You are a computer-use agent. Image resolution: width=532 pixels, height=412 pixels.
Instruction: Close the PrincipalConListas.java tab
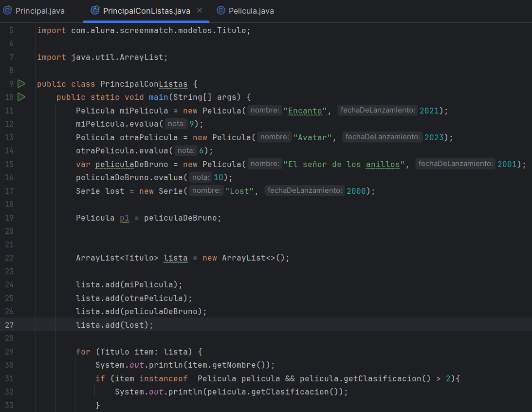tap(200, 11)
